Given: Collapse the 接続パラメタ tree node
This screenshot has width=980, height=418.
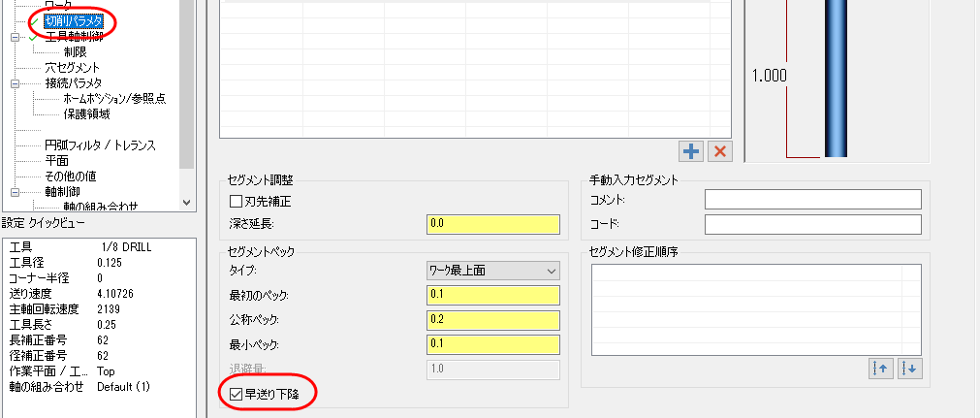Looking at the screenshot, I should 15,83.
